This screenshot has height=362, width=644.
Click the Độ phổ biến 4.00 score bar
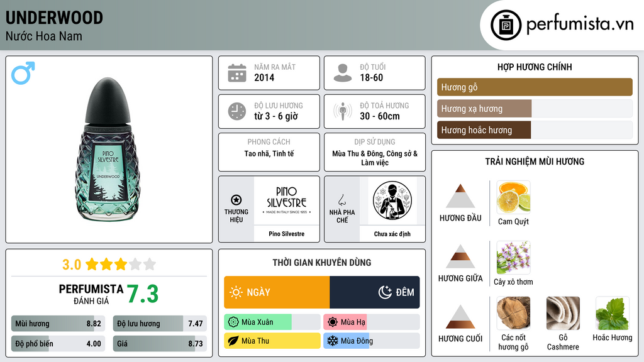(x=58, y=344)
